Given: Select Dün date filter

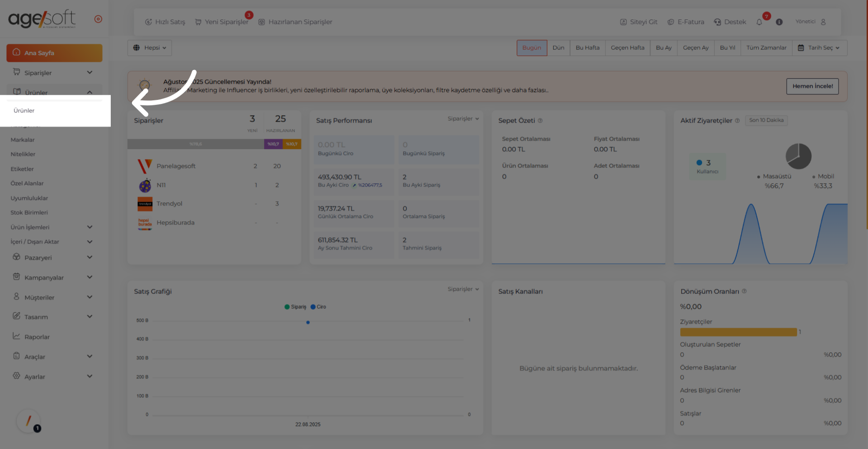Looking at the screenshot, I should tap(558, 48).
